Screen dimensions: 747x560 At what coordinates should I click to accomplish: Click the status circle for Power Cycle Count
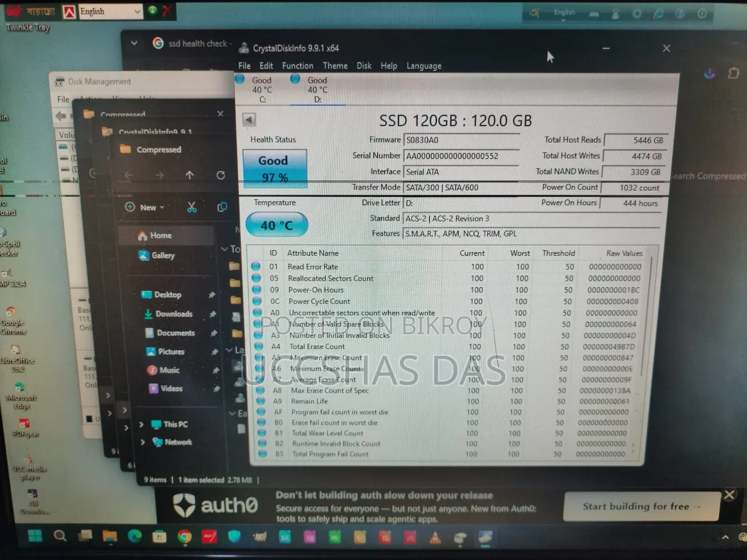pyautogui.click(x=256, y=301)
